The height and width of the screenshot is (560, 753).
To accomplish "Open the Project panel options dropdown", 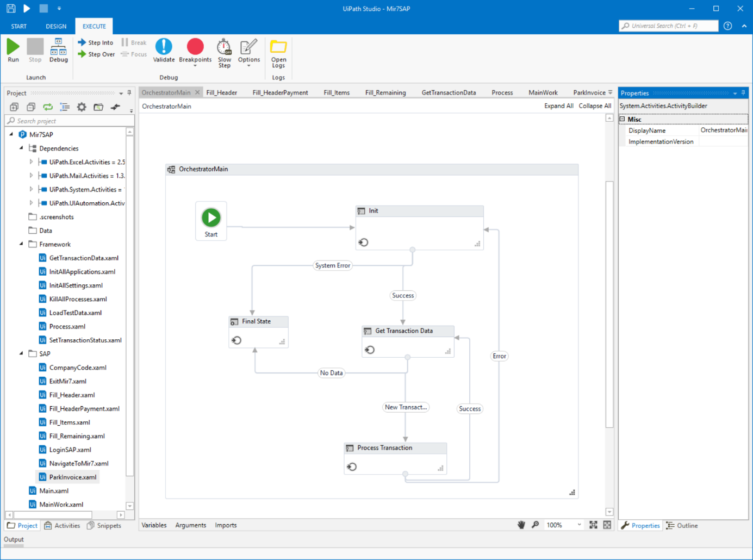I will coord(121,94).
